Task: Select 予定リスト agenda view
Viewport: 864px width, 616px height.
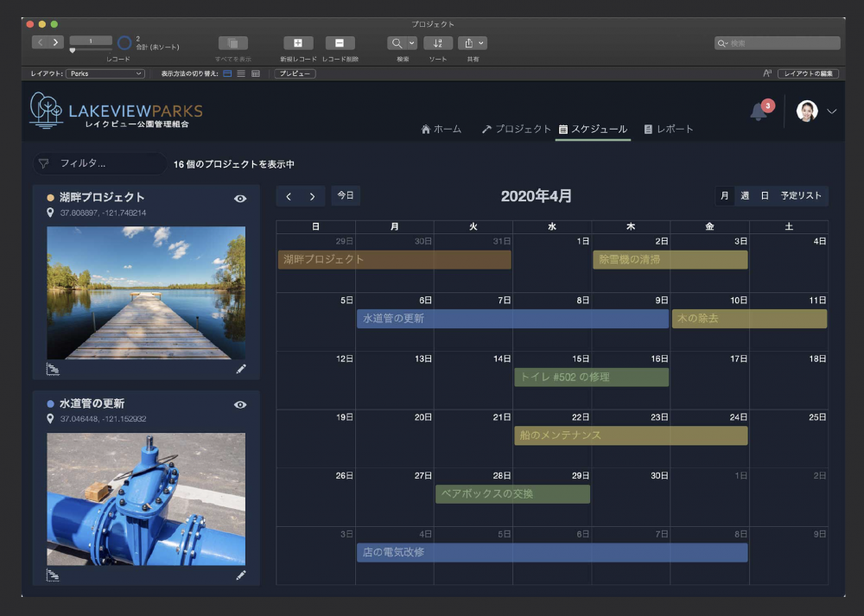Action: [x=801, y=195]
